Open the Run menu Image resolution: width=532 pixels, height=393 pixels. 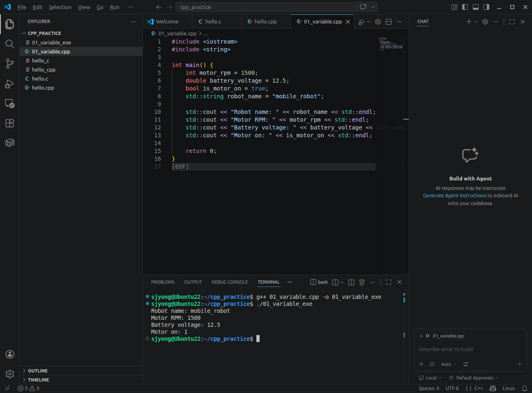(x=115, y=7)
